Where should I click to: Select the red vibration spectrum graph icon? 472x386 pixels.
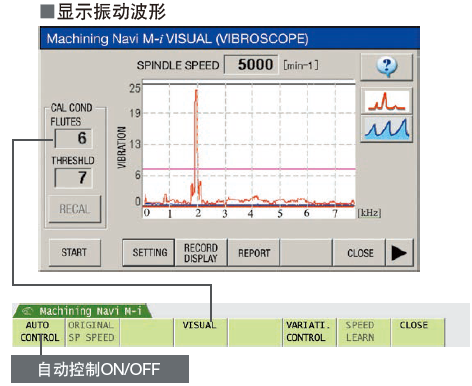[x=386, y=101]
